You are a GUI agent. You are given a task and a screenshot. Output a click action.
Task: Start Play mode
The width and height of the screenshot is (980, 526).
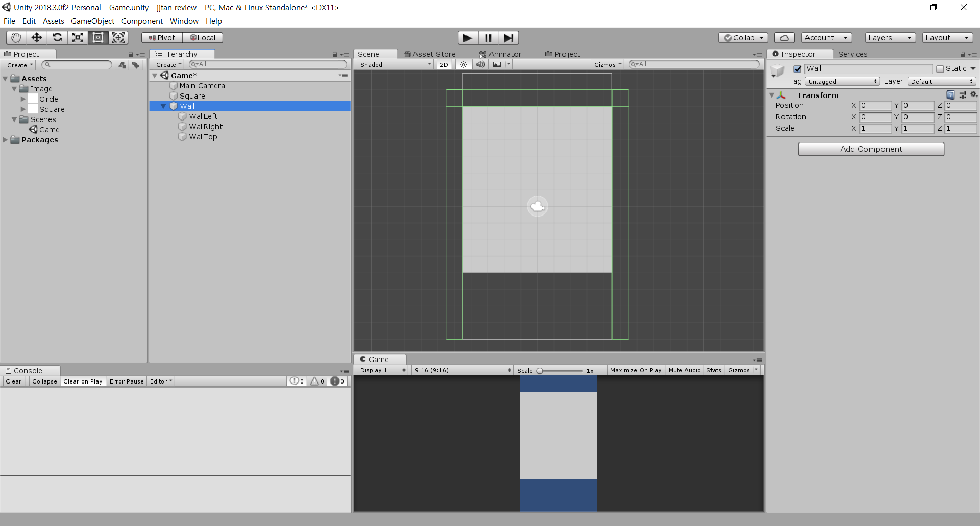pos(468,38)
